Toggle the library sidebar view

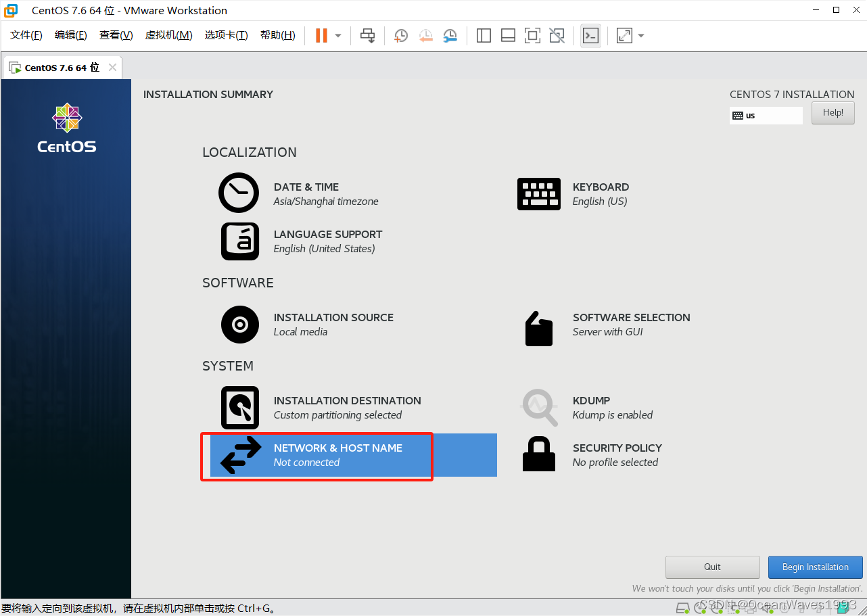click(x=484, y=35)
